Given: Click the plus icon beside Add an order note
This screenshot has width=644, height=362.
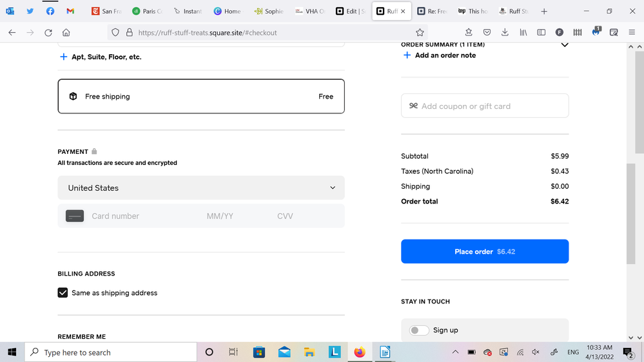Looking at the screenshot, I should pos(407,55).
